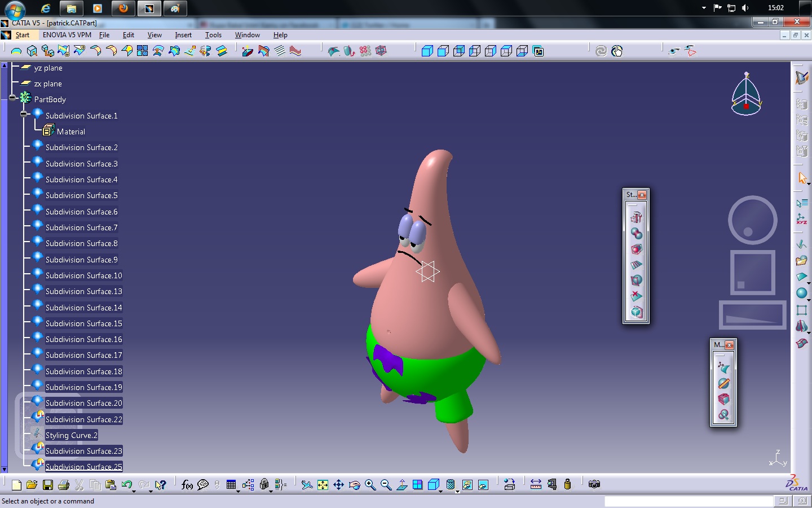Click the New document icon

pyautogui.click(x=16, y=485)
